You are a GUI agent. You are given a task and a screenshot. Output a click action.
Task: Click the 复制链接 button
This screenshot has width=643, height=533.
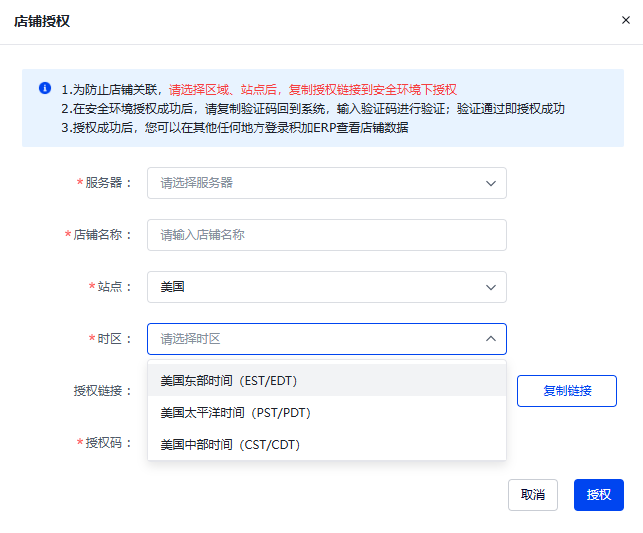(566, 391)
